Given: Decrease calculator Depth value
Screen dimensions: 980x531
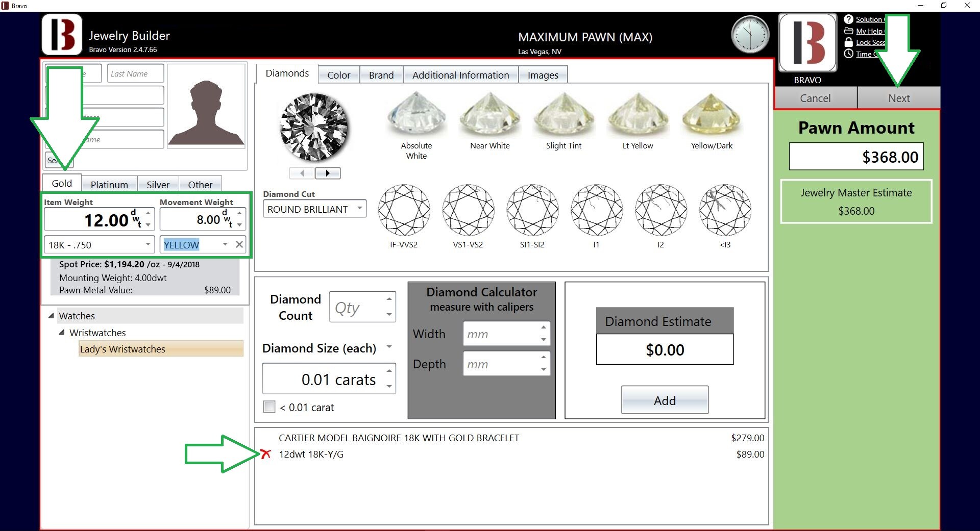Looking at the screenshot, I should point(544,369).
